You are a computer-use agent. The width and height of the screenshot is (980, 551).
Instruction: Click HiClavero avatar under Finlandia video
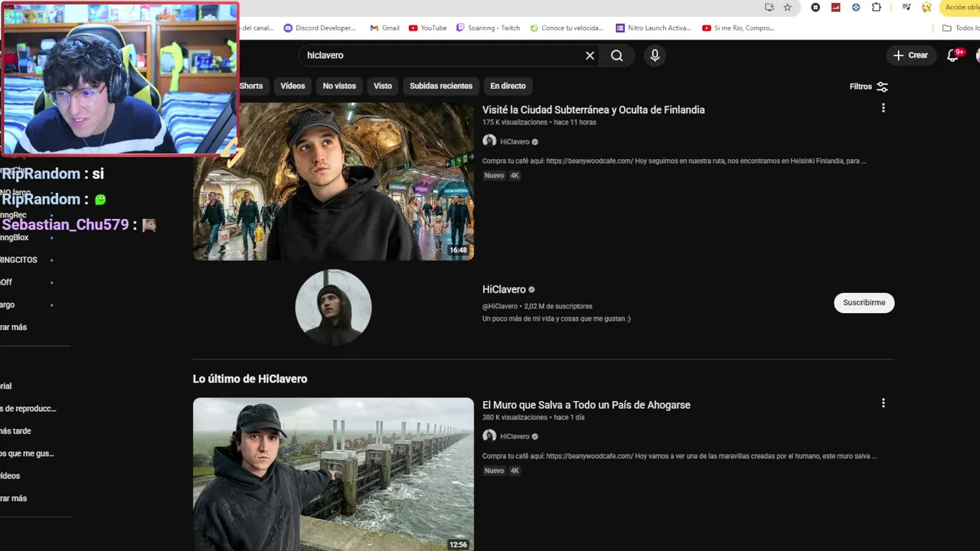489,141
